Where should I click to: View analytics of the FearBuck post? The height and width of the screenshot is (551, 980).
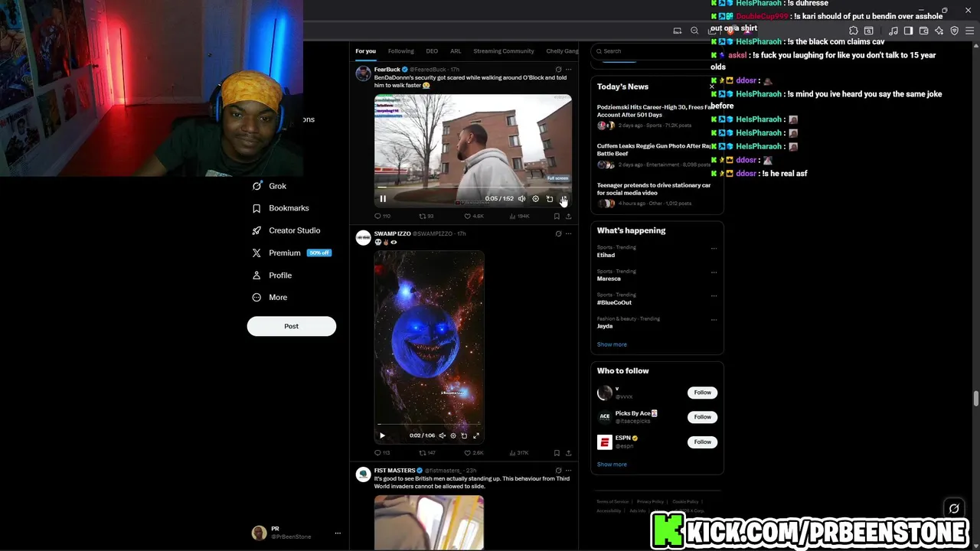tap(519, 217)
